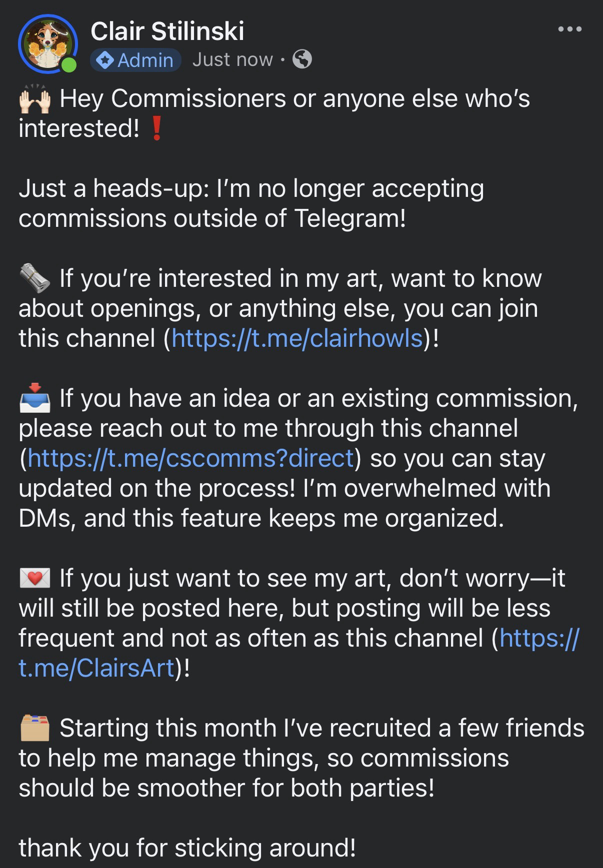Click the card file box emoji
Image resolution: width=603 pixels, height=868 pixels.
[34, 729]
